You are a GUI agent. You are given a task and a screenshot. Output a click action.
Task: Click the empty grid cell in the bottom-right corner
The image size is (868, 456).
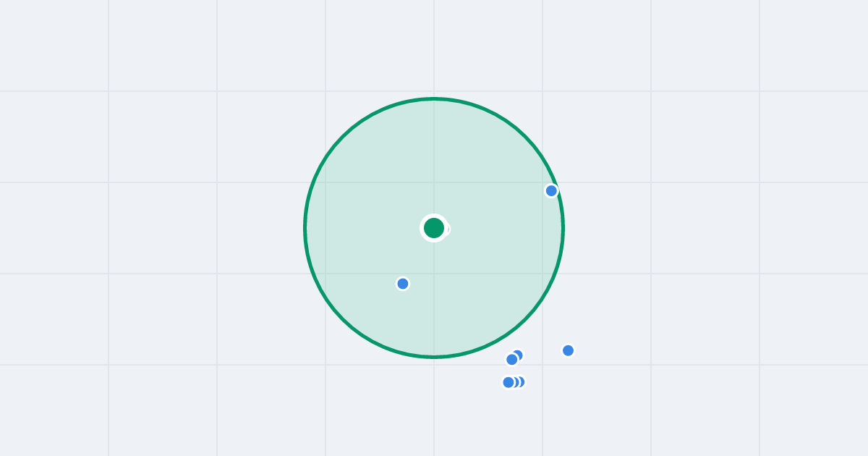814,410
